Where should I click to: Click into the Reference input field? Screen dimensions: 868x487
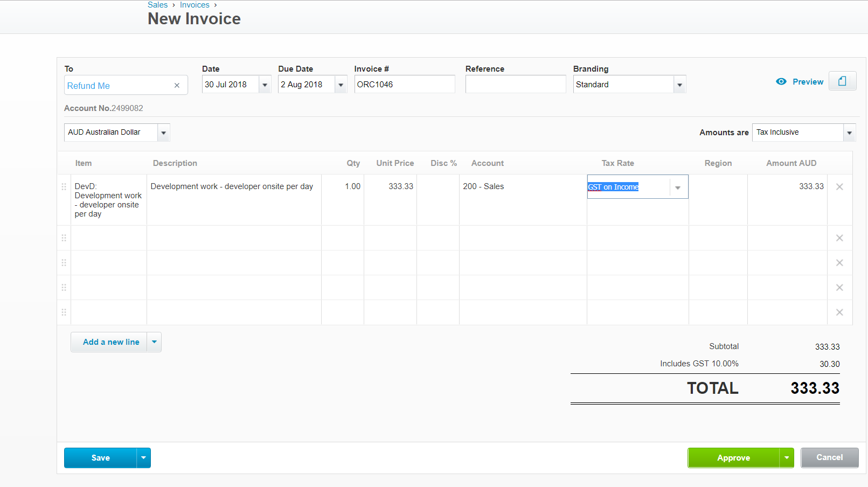[x=515, y=85]
